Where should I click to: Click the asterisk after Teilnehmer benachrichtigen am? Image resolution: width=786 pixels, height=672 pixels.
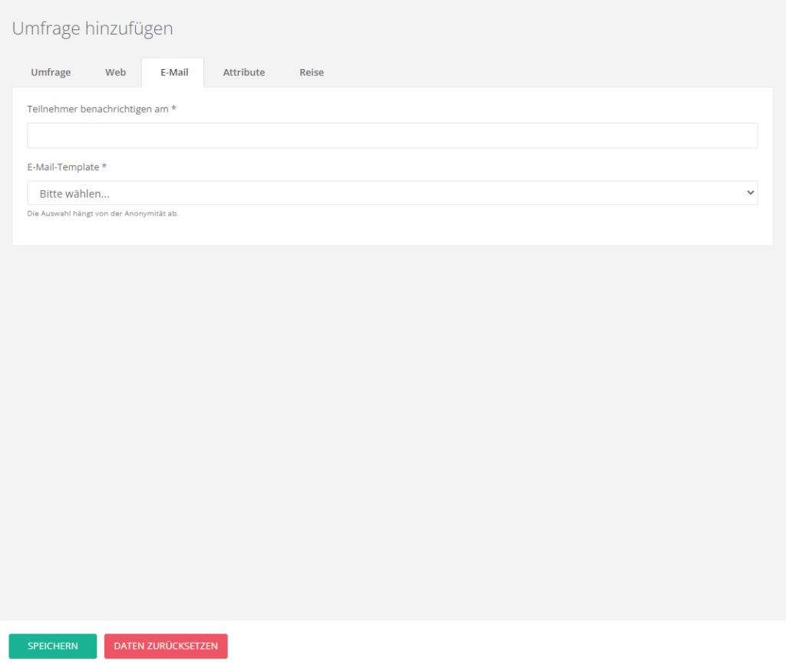tap(174, 109)
